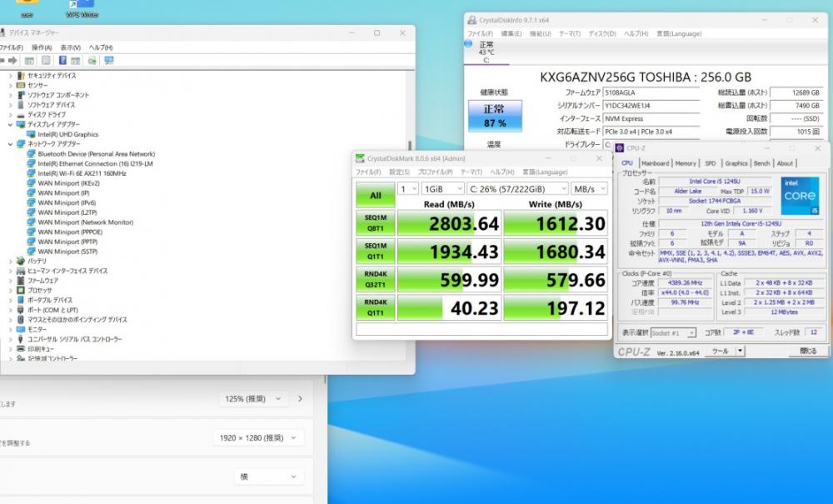
Task: Click the action pane icon right of the help icon
Action: pyautogui.click(x=76, y=61)
